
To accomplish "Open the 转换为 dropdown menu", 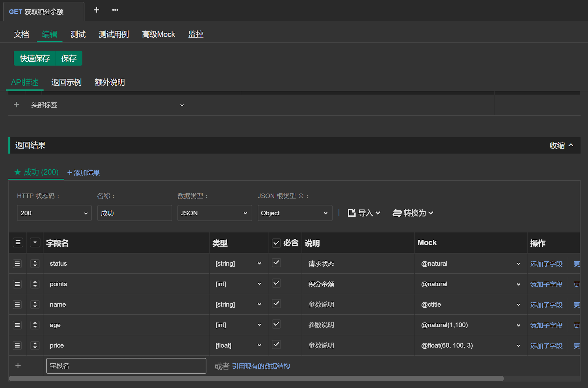I will point(413,213).
